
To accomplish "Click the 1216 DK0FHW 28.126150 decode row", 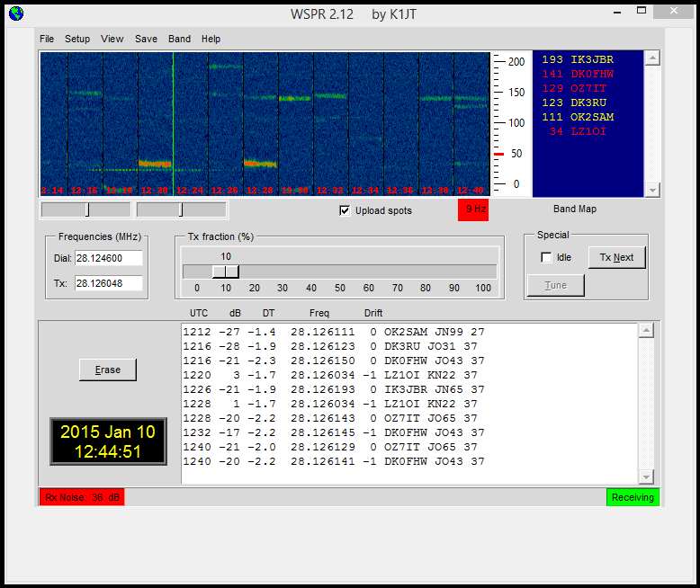I will 334,361.
